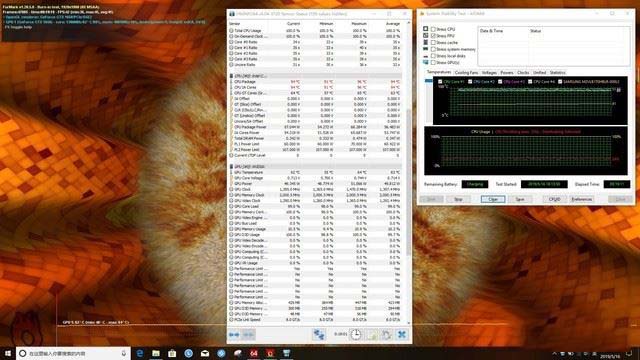
Task: Click the greyed shrink-right arrows button in HWiNFO
Action: [x=249, y=335]
